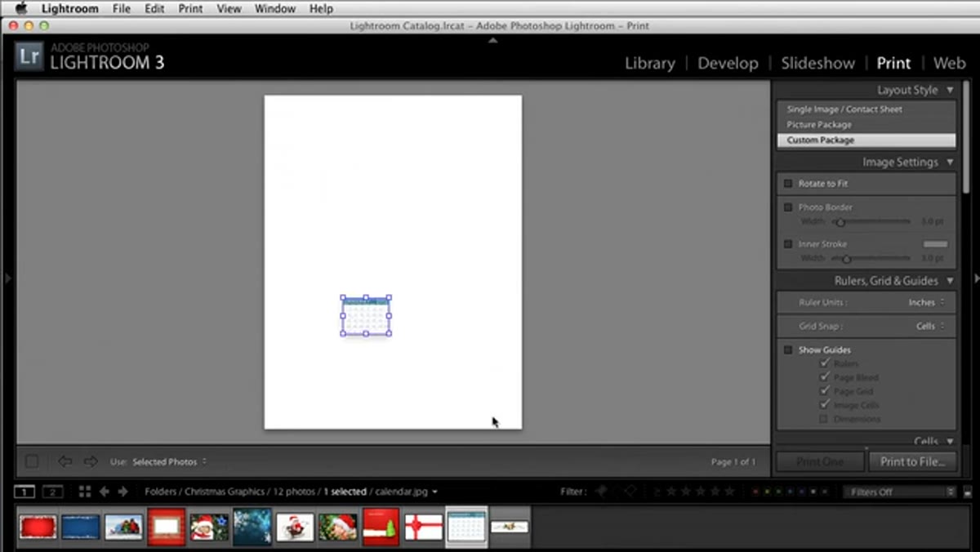Uncheck Page Grid guide option
The image size is (980, 552).
[824, 391]
